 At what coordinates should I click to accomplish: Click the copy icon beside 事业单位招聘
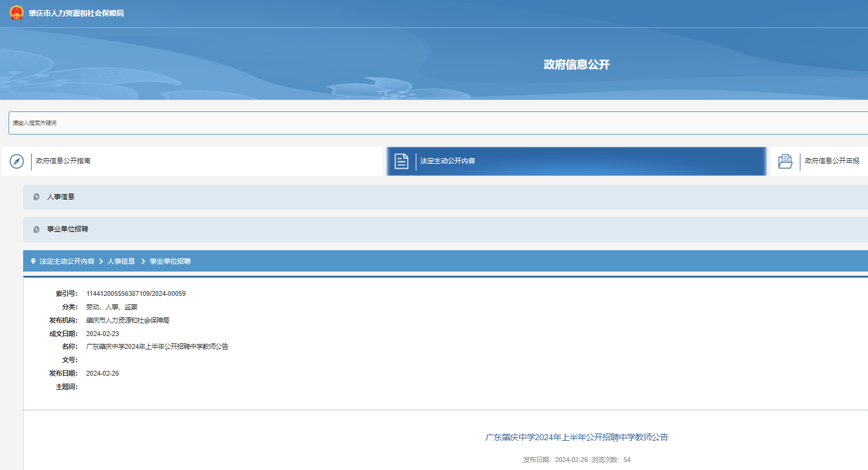click(37, 230)
